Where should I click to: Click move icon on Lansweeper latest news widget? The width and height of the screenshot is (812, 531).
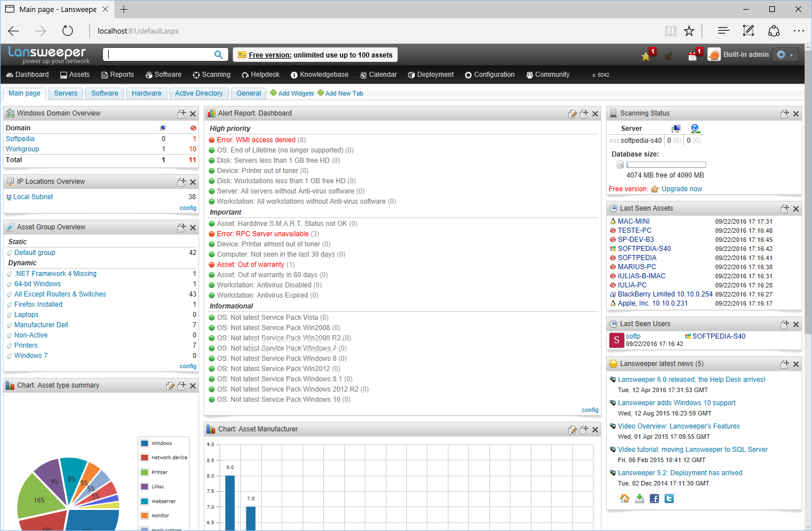point(785,364)
